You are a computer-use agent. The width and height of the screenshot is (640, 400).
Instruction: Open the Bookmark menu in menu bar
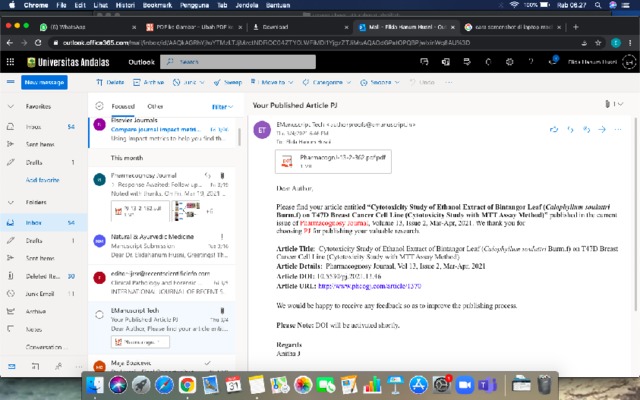point(157,5)
